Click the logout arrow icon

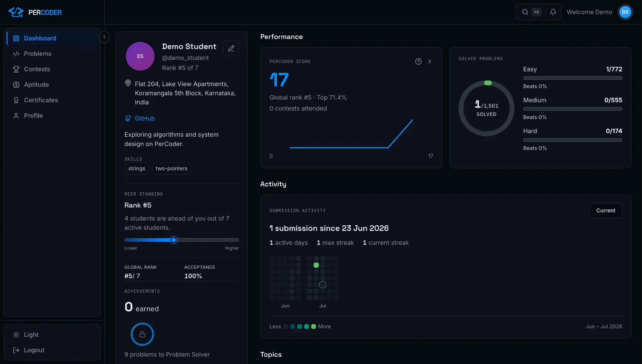(x=16, y=350)
